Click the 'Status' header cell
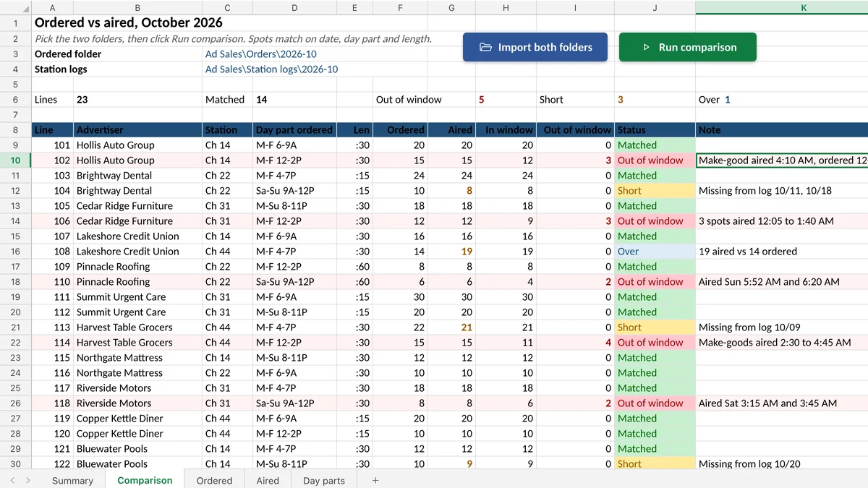This screenshot has height=488, width=868. point(655,130)
